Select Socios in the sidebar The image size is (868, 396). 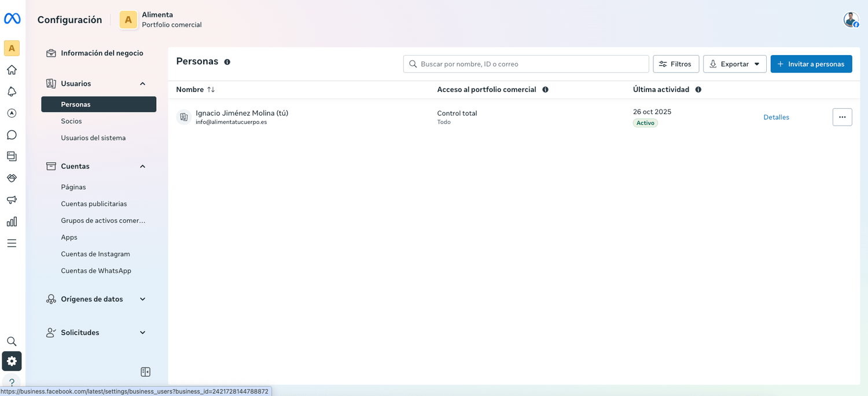[72, 121]
